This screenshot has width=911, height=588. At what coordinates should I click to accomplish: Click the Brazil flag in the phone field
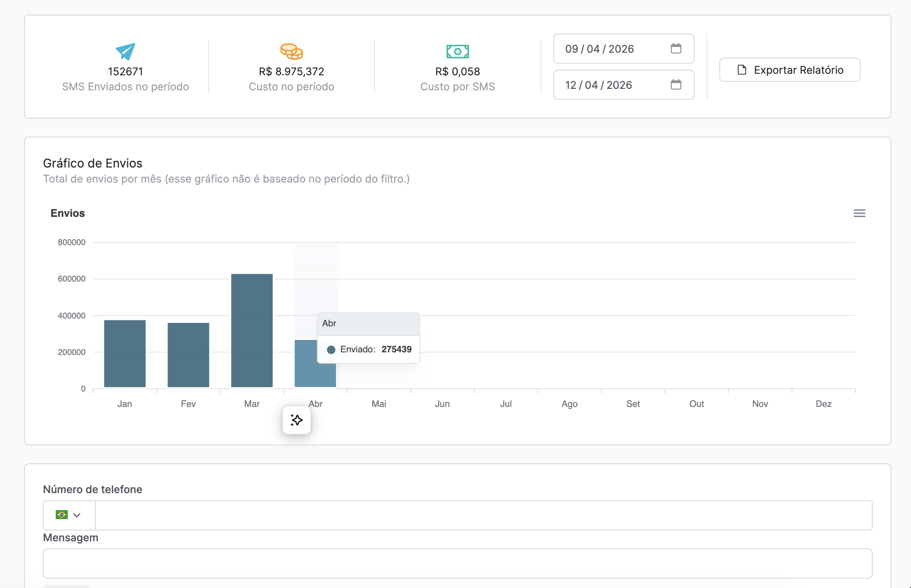[62, 515]
